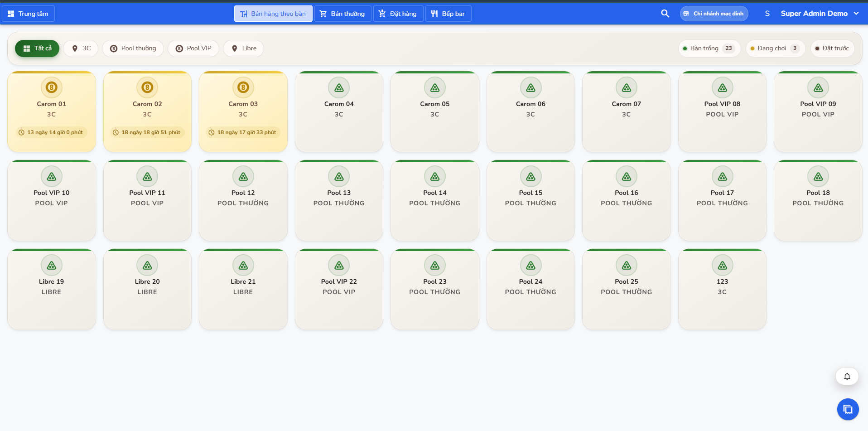Click the Carom 01 eight-ball icon

click(52, 87)
